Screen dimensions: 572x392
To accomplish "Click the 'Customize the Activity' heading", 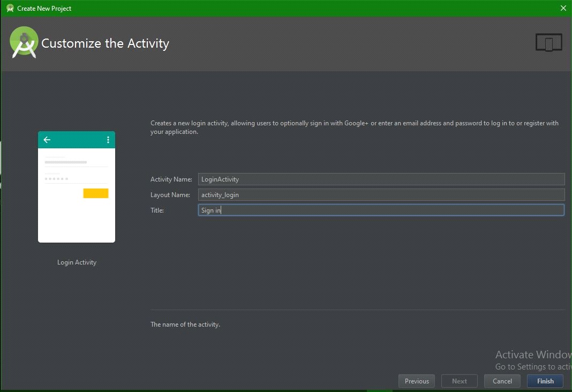I will pyautogui.click(x=105, y=43).
